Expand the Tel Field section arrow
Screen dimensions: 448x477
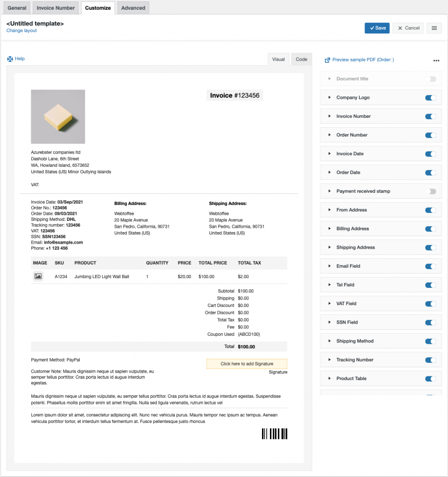click(330, 285)
